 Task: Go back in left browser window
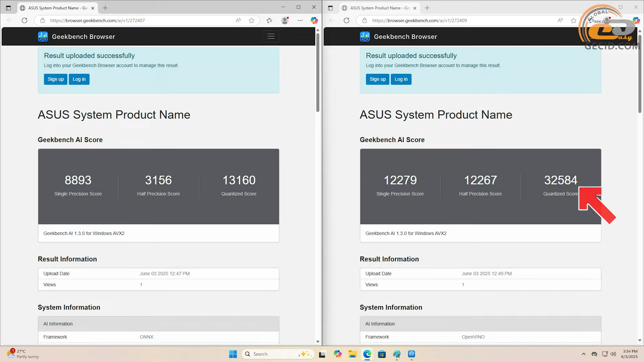10,20
